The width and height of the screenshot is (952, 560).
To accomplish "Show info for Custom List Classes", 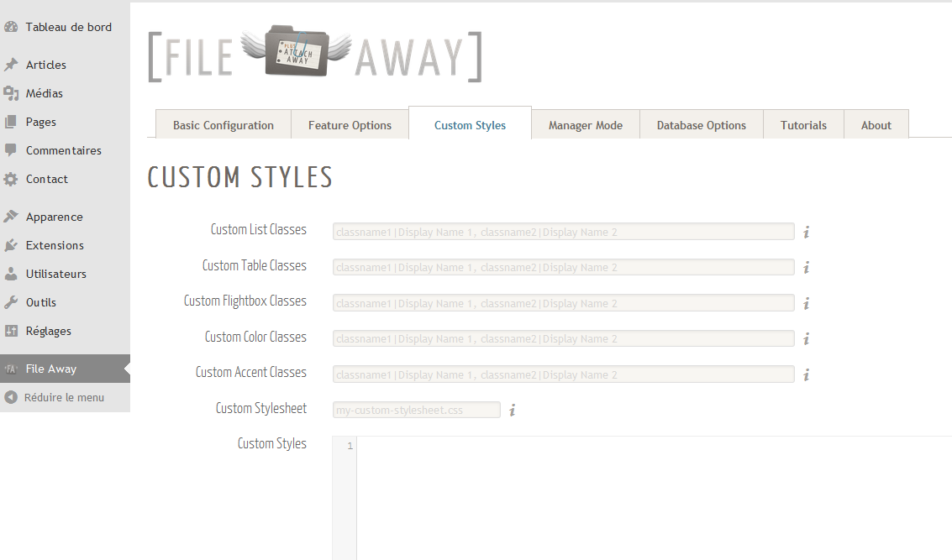I will coord(807,232).
